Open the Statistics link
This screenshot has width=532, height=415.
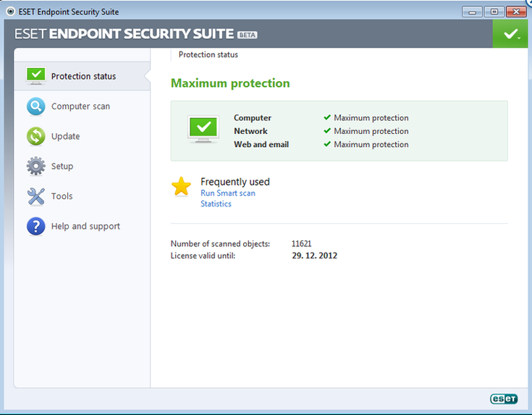(216, 204)
